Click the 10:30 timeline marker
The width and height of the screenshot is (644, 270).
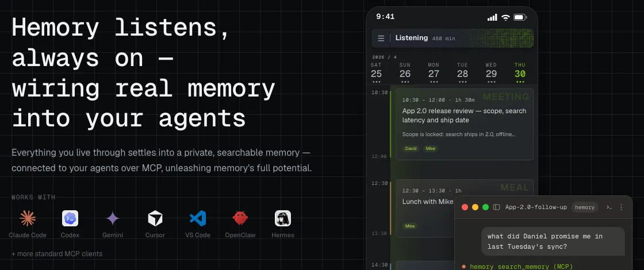379,92
